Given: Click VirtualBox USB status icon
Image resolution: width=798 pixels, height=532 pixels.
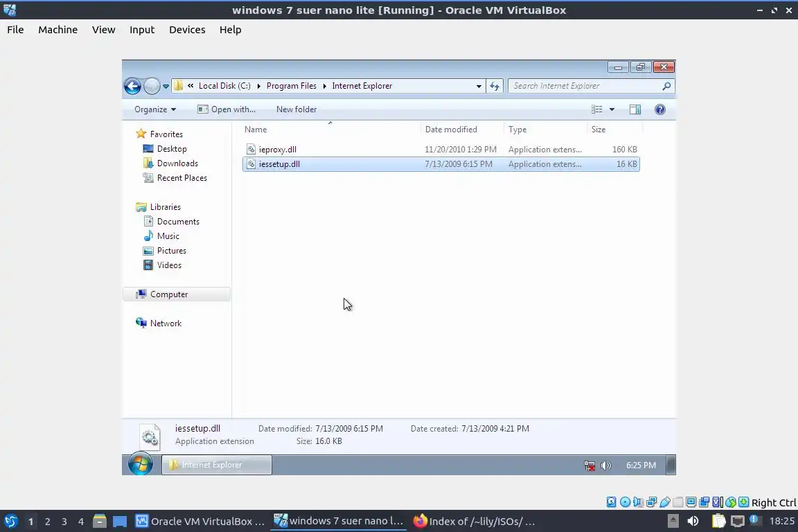Looking at the screenshot, I should 665,502.
